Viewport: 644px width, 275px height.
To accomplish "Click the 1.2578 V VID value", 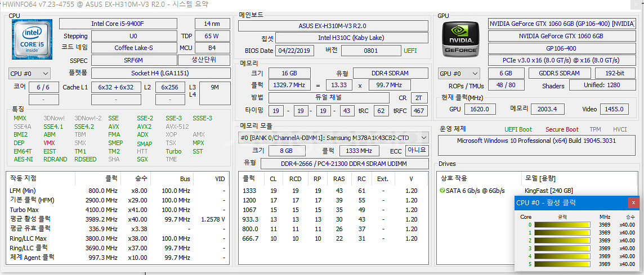I will coord(213,219).
